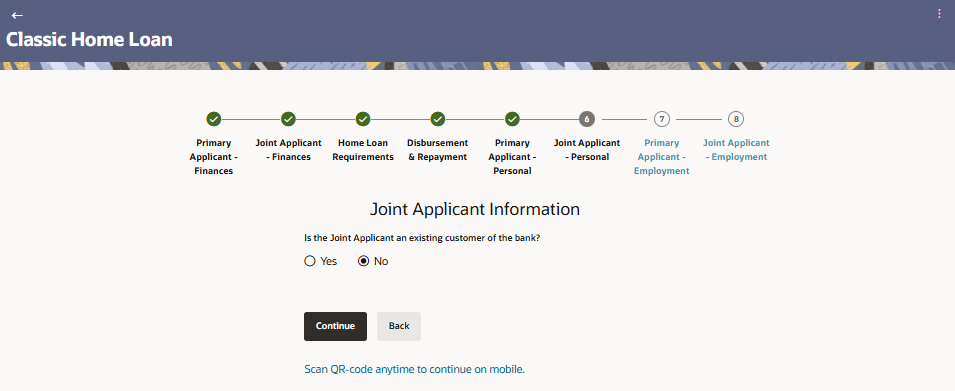The image size is (955, 391).
Task: Select the No radio button
Action: 364,261
